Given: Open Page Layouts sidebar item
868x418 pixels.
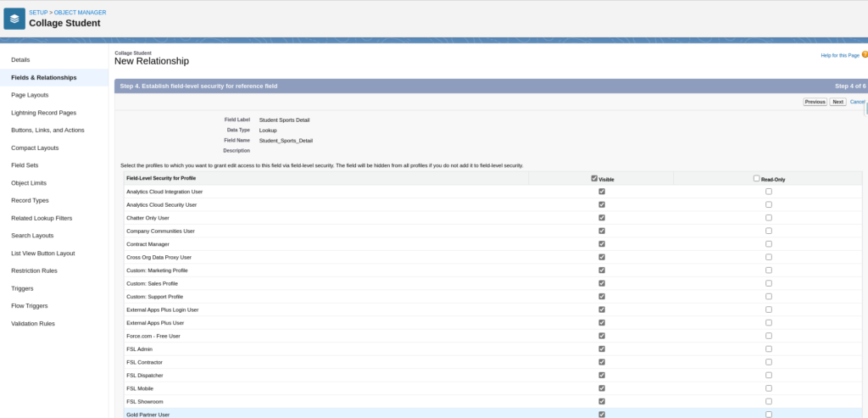Looking at the screenshot, I should tap(30, 95).
